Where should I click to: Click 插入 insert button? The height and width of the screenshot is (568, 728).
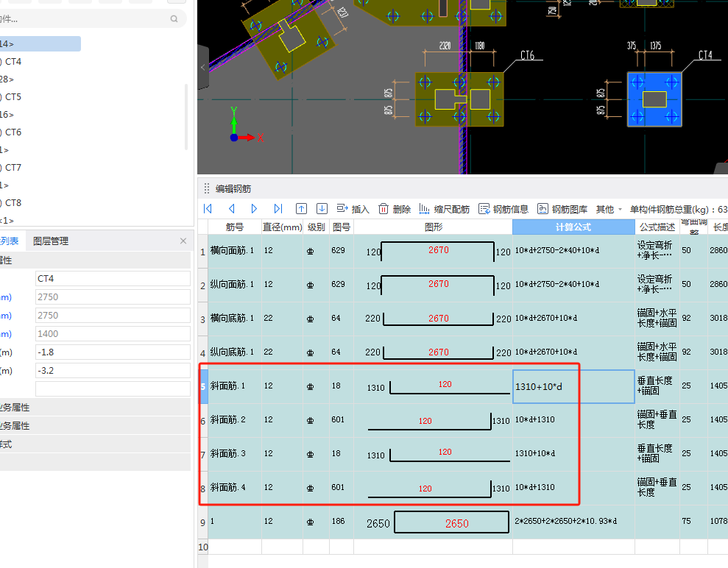click(x=353, y=209)
